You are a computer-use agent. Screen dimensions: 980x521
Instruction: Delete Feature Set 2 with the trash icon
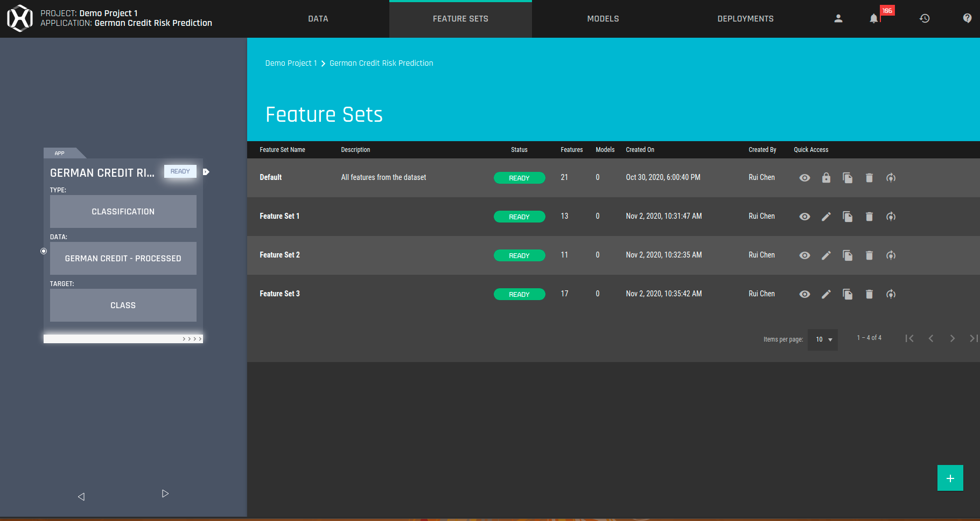click(x=869, y=255)
